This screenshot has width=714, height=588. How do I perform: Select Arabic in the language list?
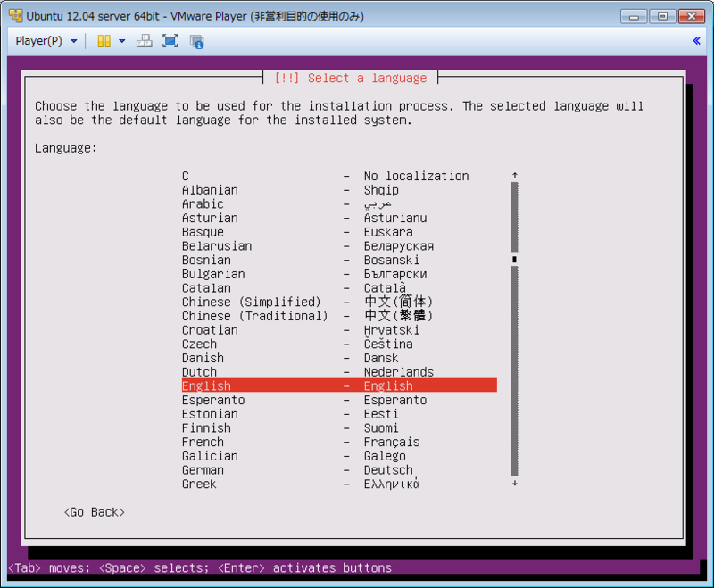click(339, 204)
